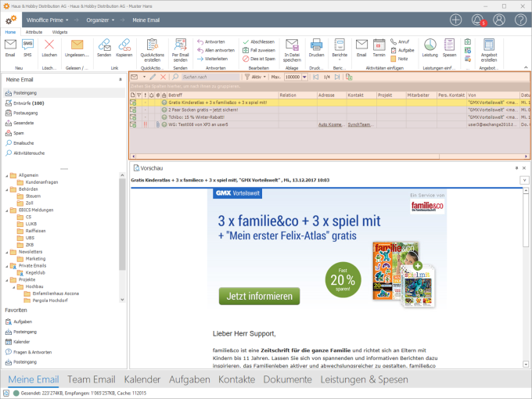Mark email as Ungelesen

(x=77, y=48)
